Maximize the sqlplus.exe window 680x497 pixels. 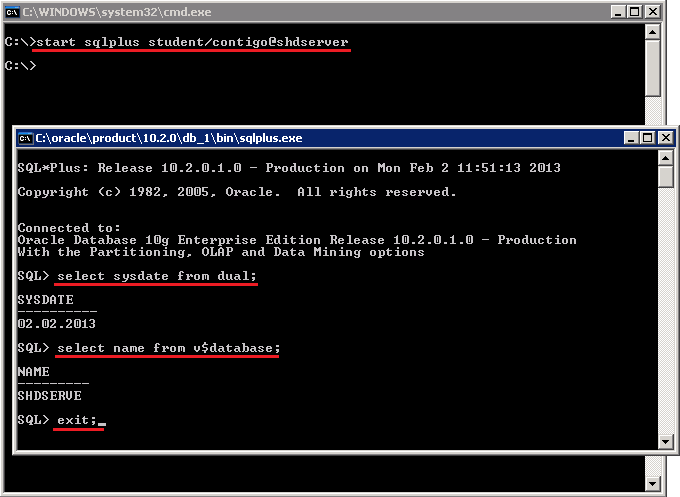point(647,138)
